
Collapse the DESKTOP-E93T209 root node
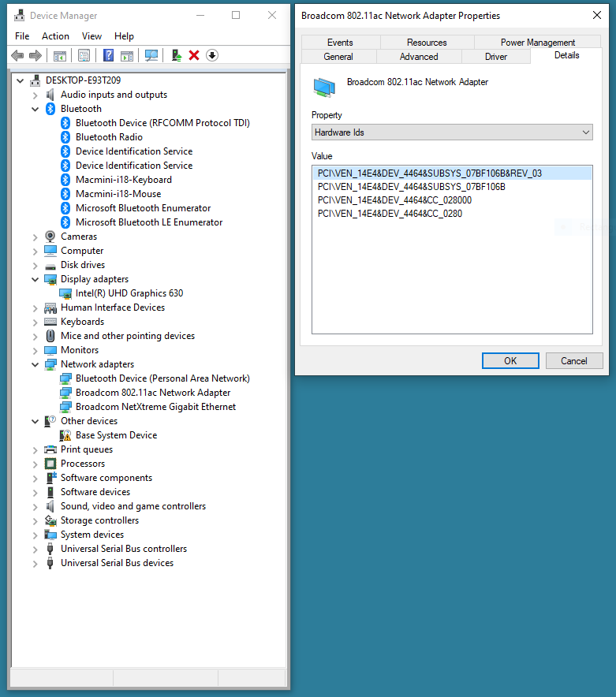(20, 81)
